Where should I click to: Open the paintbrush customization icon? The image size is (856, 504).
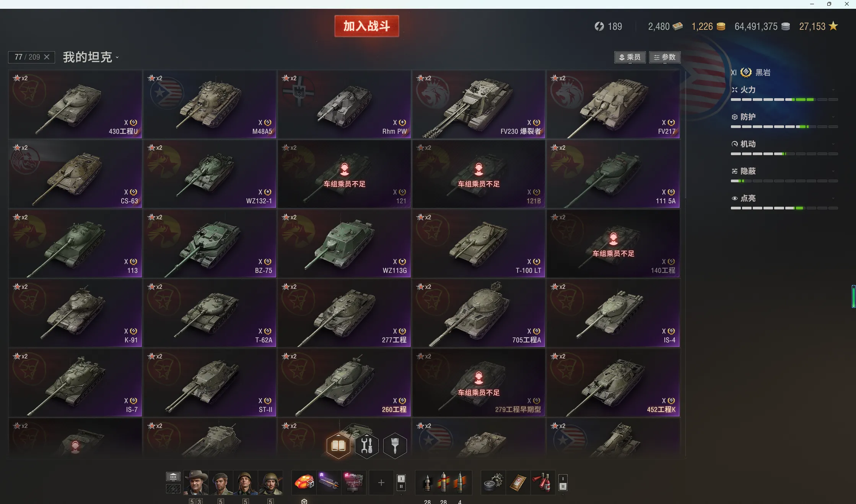pyautogui.click(x=395, y=445)
